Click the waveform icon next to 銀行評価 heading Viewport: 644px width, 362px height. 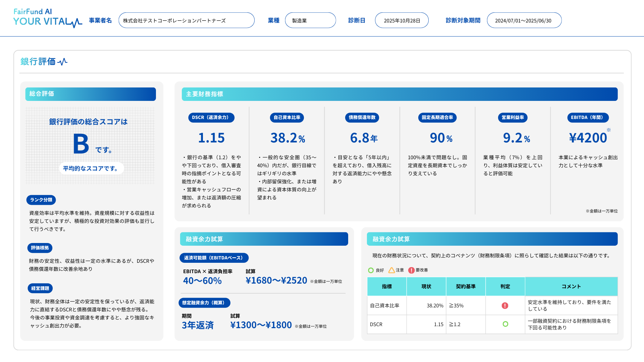point(63,61)
